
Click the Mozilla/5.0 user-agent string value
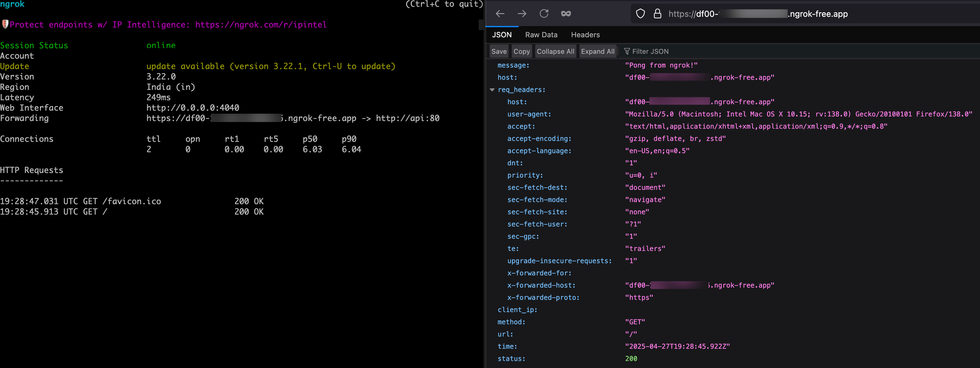pyautogui.click(x=799, y=114)
